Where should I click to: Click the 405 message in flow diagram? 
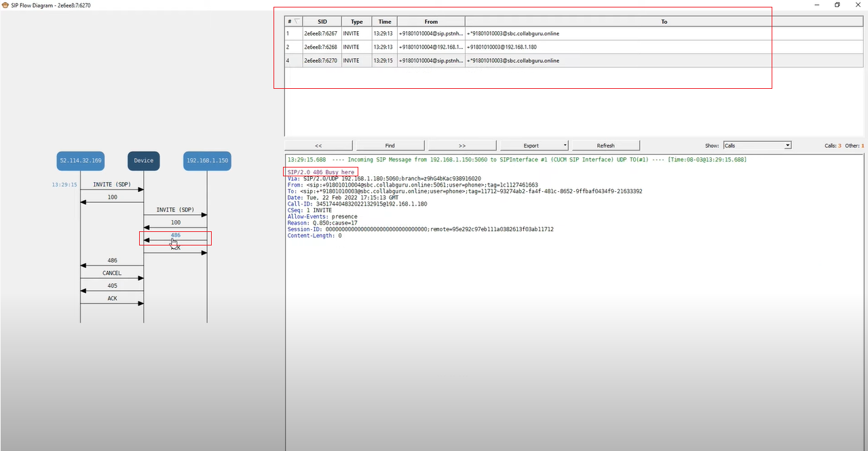point(112,286)
